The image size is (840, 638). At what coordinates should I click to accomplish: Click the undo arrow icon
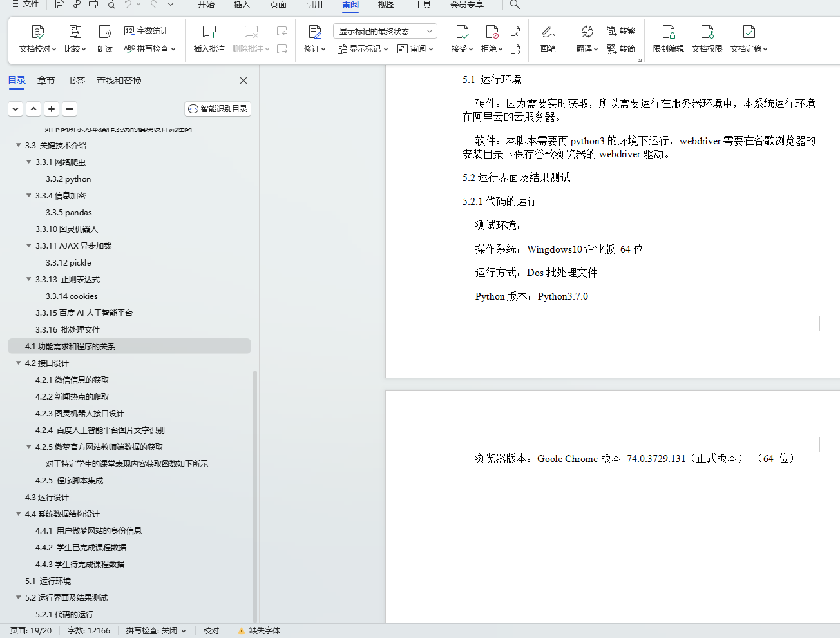pyautogui.click(x=128, y=5)
